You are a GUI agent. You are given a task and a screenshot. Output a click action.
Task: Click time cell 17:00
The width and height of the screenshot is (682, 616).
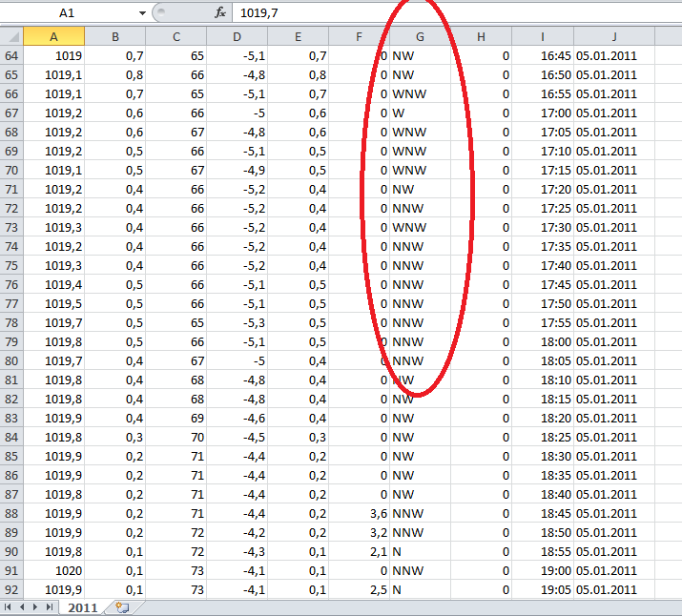coord(543,113)
